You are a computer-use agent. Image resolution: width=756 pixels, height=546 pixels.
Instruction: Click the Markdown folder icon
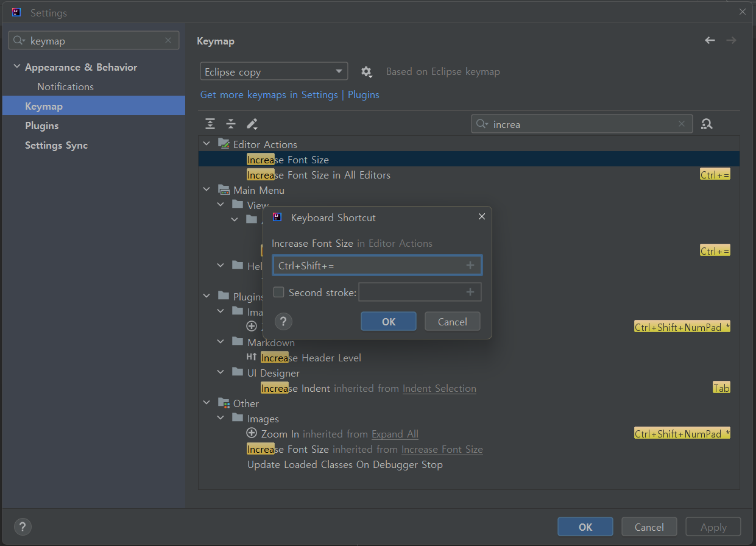click(238, 342)
